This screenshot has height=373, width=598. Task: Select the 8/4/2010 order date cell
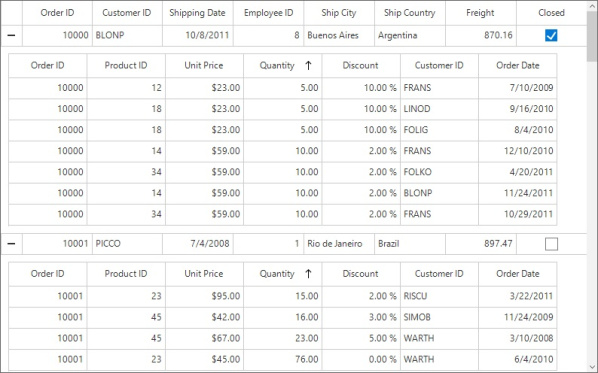point(518,130)
